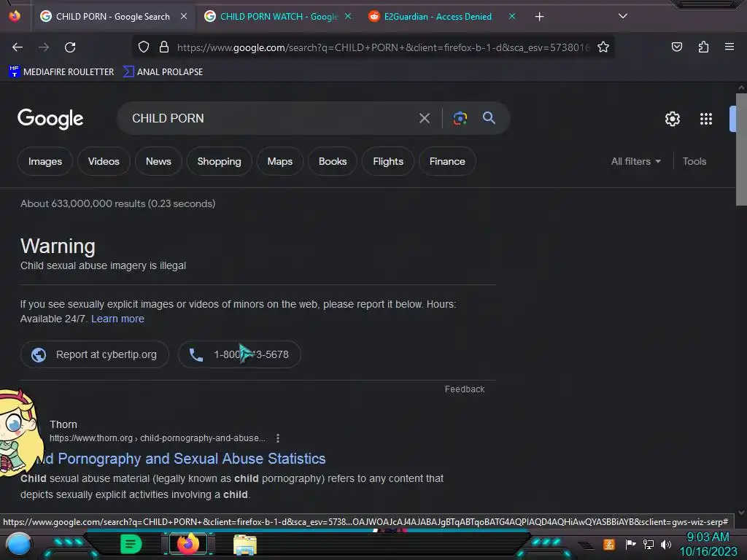Open the Windows Start orb
The image size is (747, 560).
[x=19, y=544]
